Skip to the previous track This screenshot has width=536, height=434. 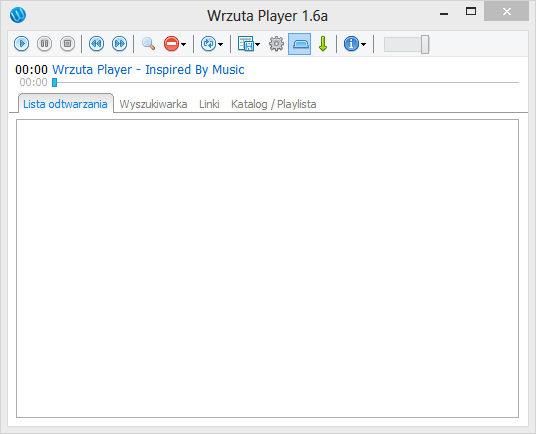[96, 44]
